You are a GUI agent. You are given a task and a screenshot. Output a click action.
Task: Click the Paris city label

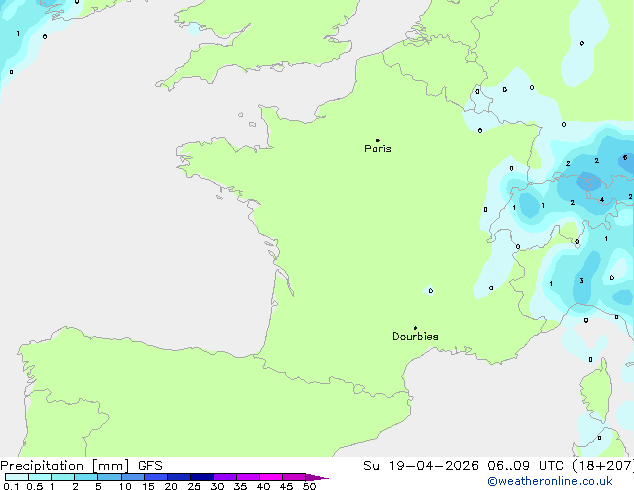[x=378, y=149]
